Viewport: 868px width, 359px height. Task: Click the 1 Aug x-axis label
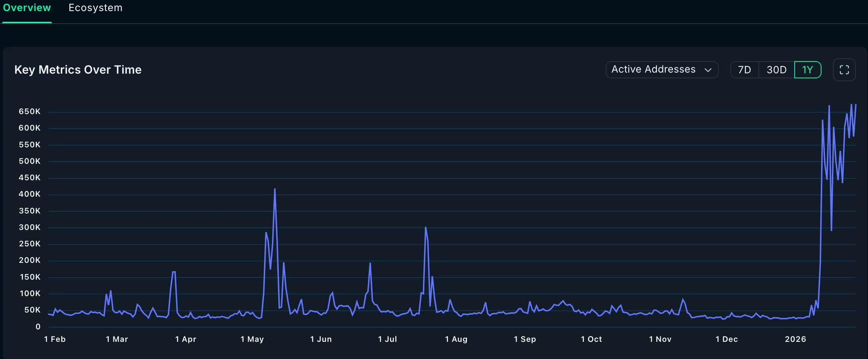pos(456,339)
